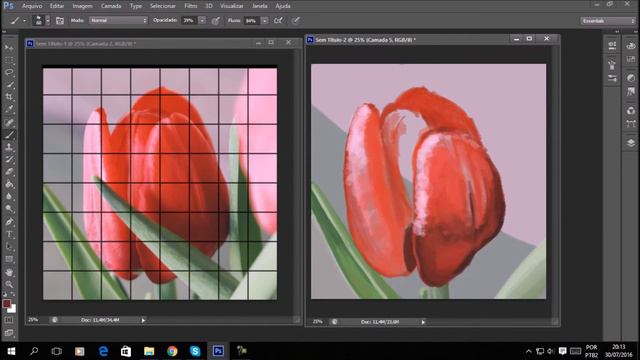Expand status info arrow in Sem Título-1 window
This screenshot has width=640, height=360.
(x=143, y=320)
